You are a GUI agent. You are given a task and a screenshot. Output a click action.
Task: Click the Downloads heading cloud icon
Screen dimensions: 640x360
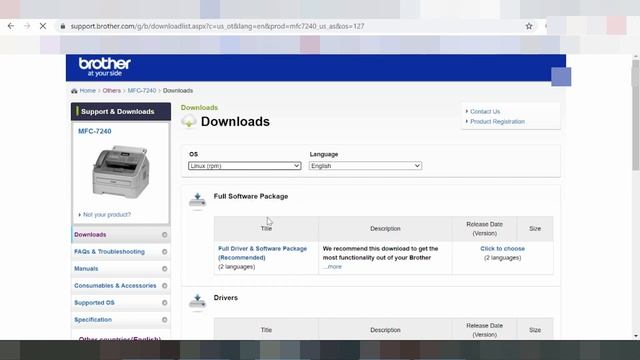click(x=189, y=121)
